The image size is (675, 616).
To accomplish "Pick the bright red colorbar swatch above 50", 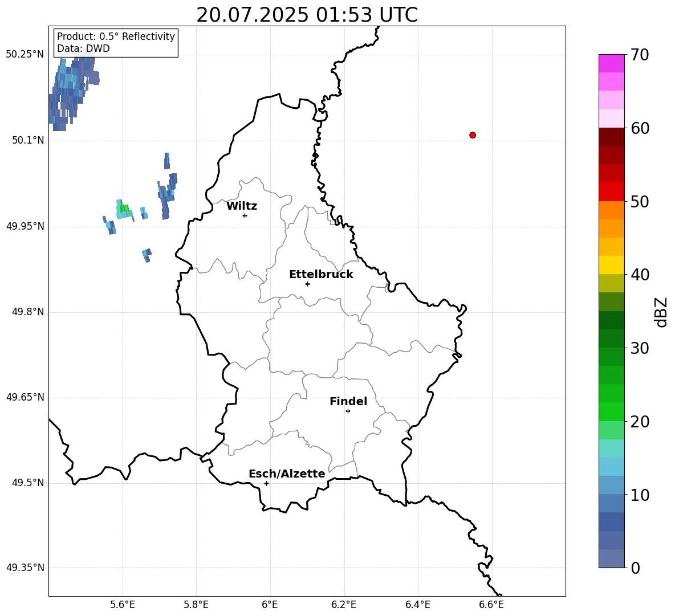I will click(x=612, y=192).
